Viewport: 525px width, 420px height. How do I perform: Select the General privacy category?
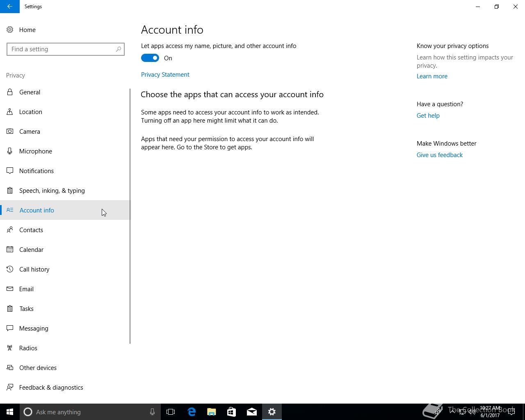coord(66,92)
